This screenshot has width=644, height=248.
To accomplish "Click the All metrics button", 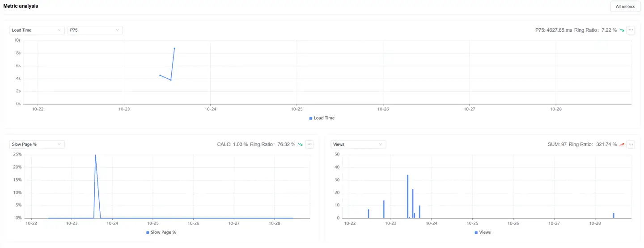I will tap(625, 6).
